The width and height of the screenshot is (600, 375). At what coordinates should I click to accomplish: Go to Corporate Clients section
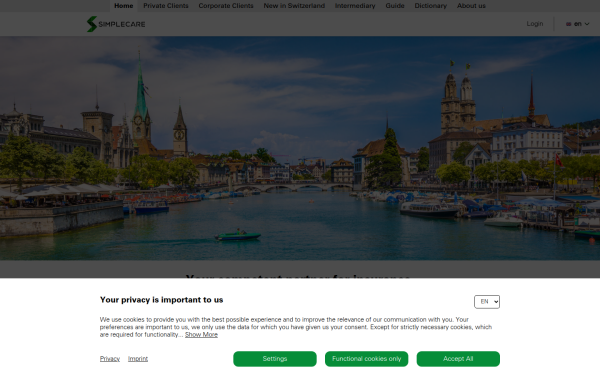[226, 6]
